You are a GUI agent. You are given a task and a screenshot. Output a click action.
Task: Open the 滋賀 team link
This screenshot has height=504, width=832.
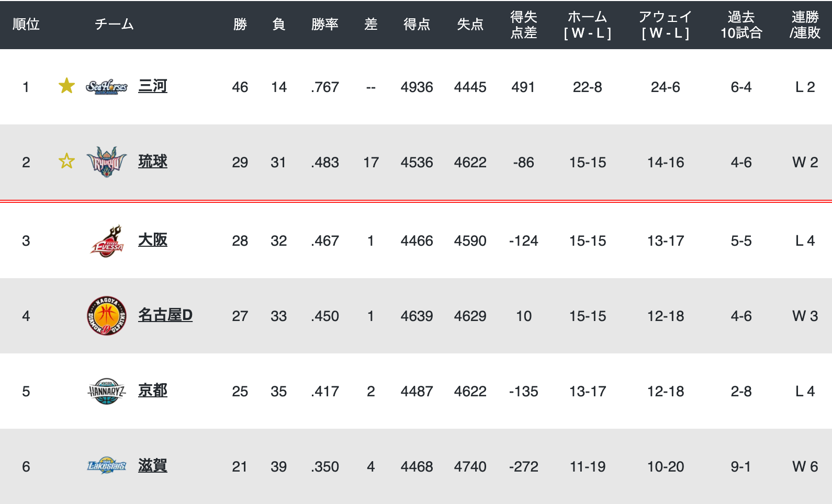153,466
